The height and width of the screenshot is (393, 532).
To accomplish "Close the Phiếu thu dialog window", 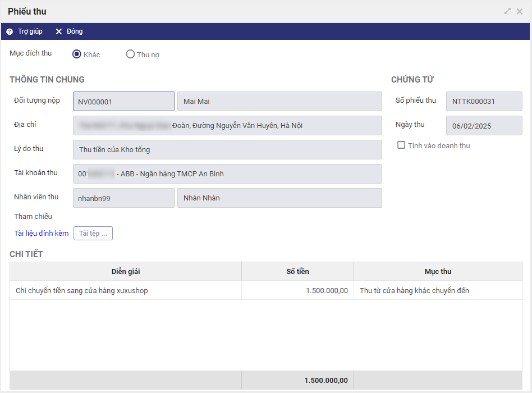I will click(520, 11).
